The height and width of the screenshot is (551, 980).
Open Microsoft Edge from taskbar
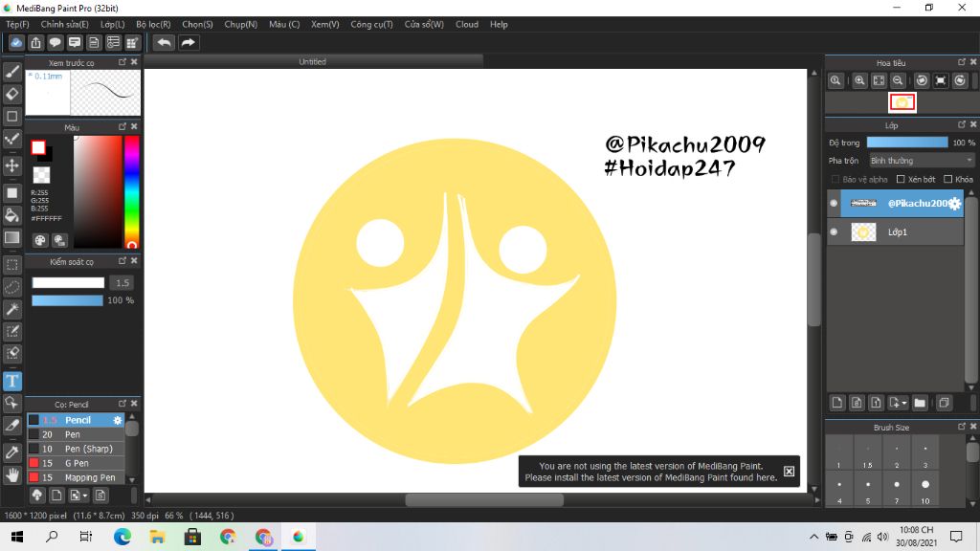coord(122,537)
